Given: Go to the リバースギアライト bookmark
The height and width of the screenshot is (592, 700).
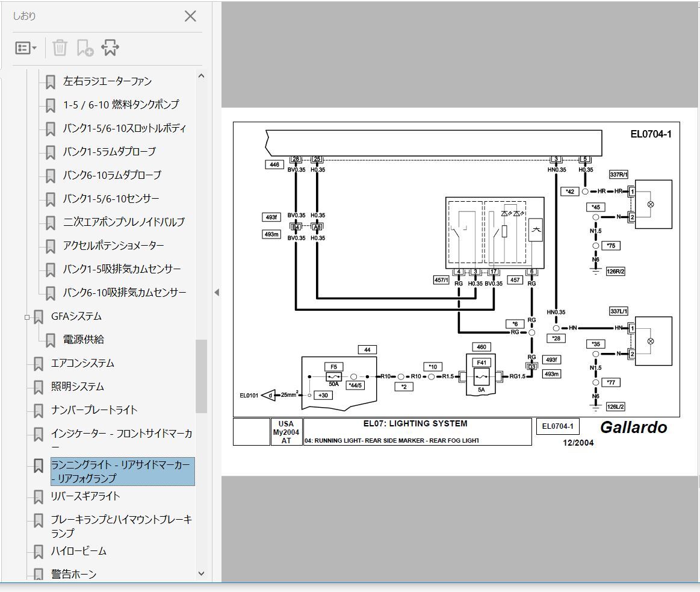Looking at the screenshot, I should point(85,496).
